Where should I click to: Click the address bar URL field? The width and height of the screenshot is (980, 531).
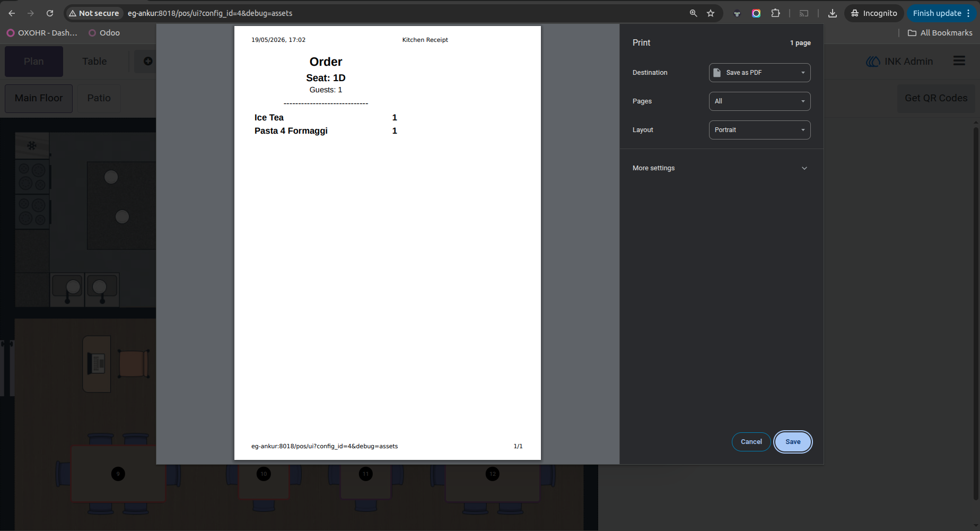tap(403, 13)
